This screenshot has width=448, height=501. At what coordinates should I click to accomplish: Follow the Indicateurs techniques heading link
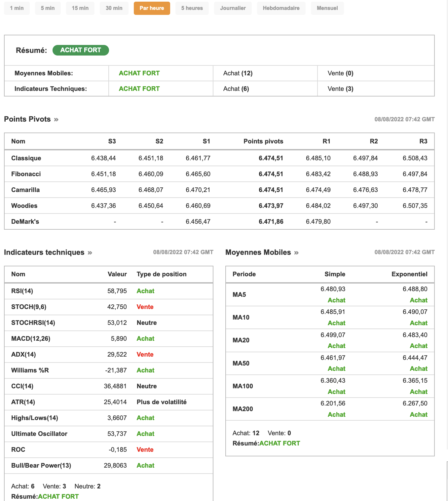click(x=44, y=252)
